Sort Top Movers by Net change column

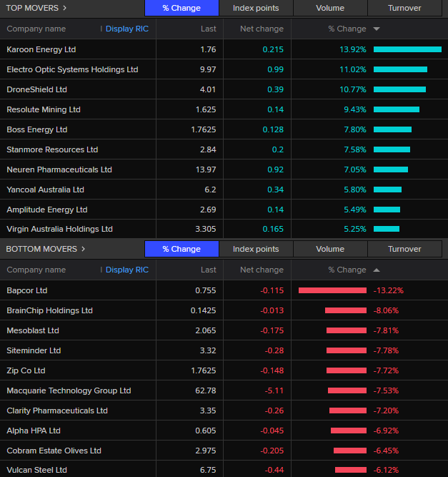(x=262, y=29)
